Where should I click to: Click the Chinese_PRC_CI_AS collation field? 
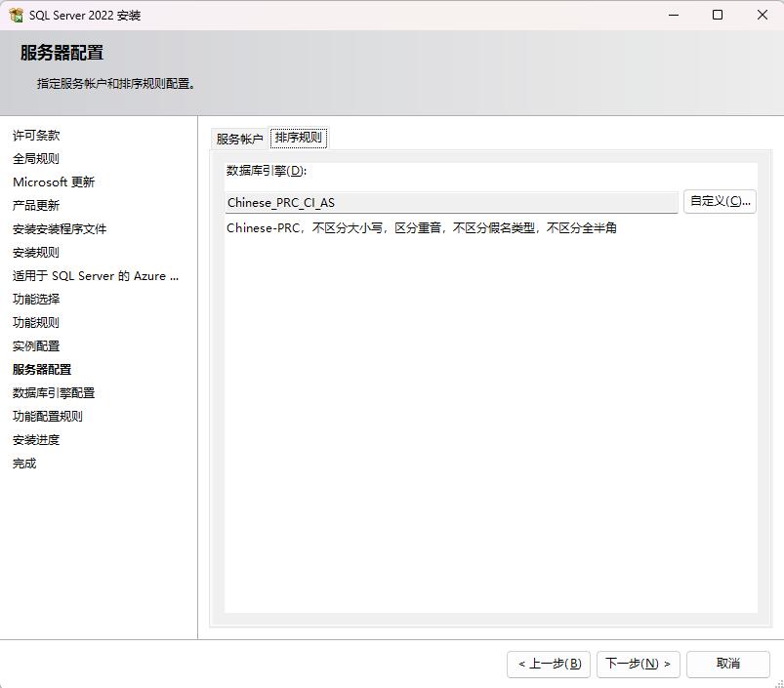(451, 203)
